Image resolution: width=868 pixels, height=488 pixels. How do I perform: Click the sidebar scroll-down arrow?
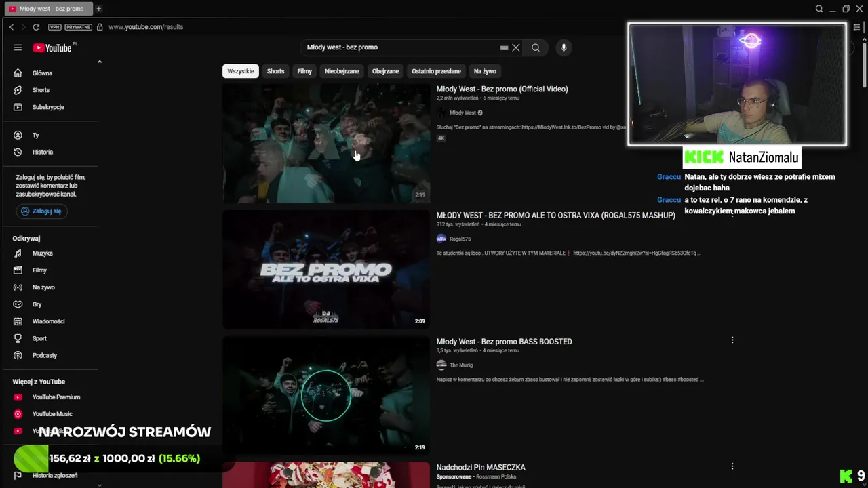tap(100, 485)
